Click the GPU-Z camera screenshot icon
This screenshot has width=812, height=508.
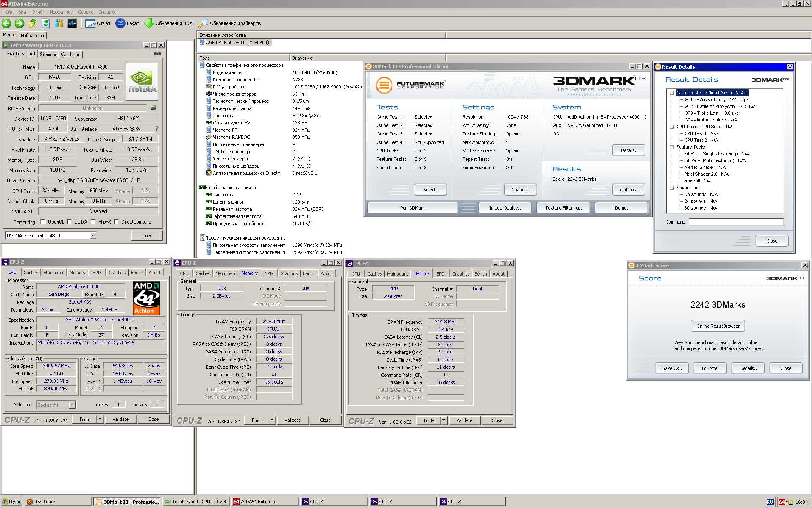(x=157, y=54)
